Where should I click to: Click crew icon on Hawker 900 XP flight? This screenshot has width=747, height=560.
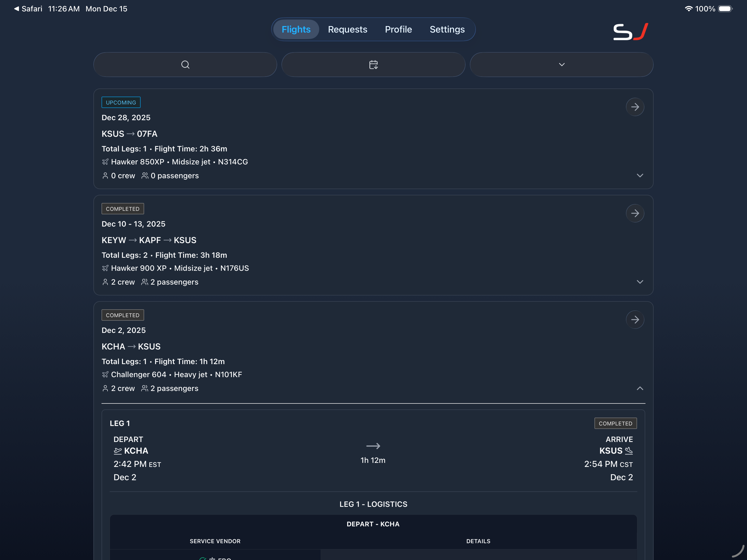coord(105,282)
